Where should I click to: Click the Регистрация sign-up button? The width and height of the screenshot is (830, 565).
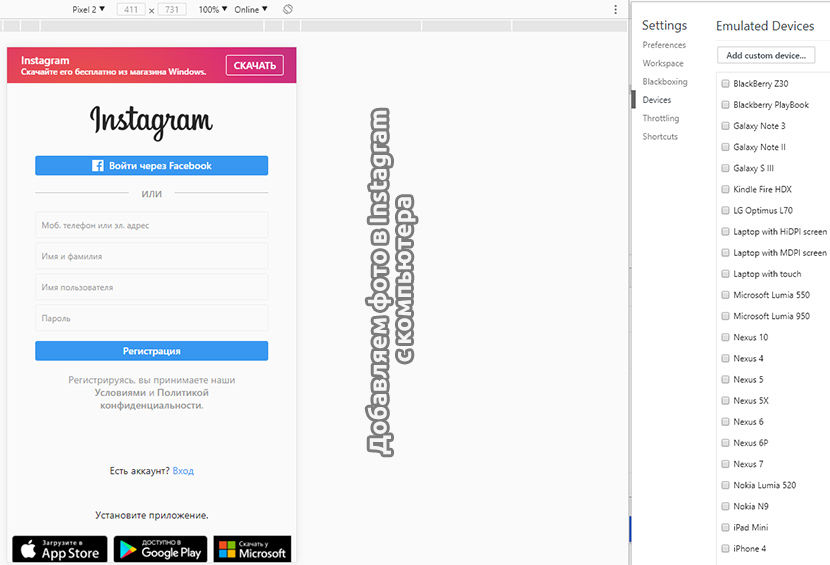[x=151, y=351]
